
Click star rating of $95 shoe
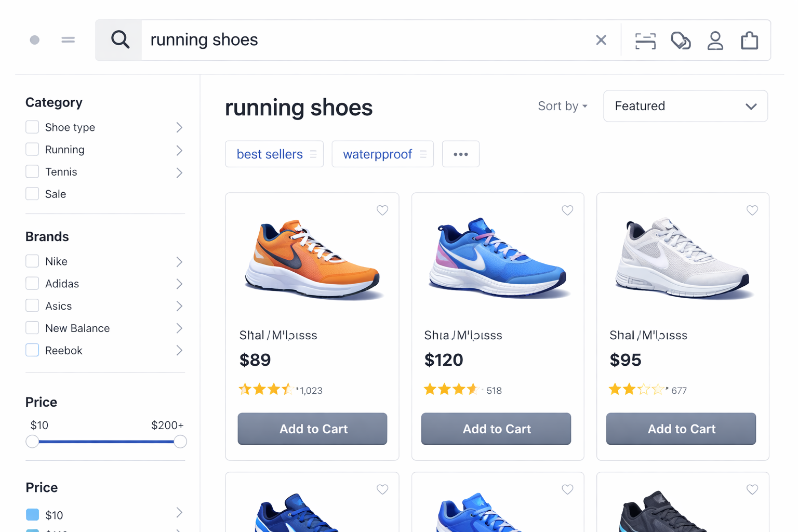pos(636,389)
